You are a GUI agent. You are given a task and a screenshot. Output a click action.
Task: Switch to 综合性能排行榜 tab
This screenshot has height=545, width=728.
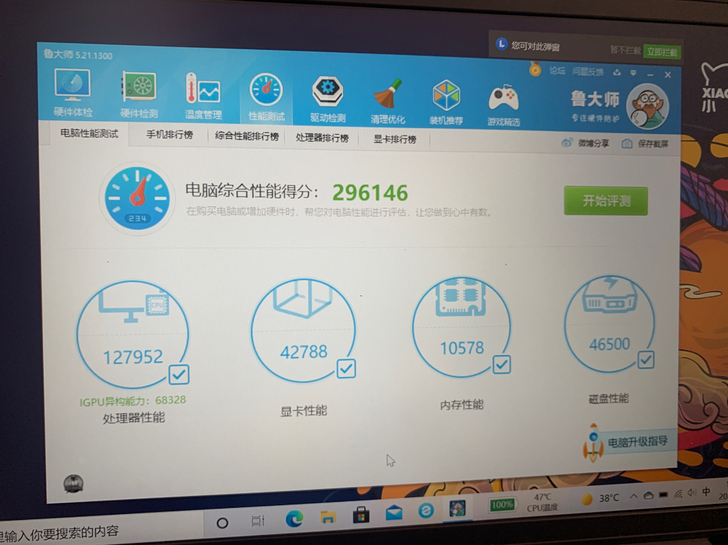pyautogui.click(x=247, y=136)
